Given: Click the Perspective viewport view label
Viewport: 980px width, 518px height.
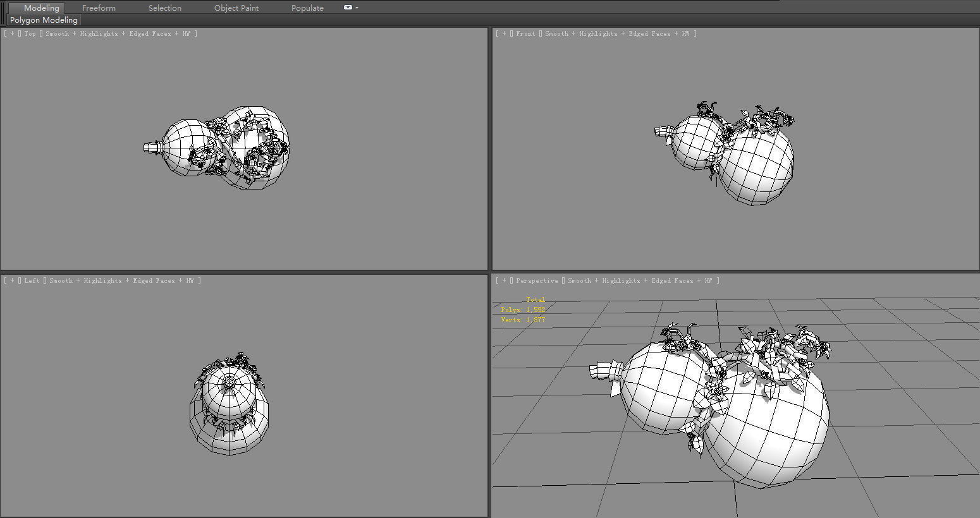Looking at the screenshot, I should [537, 280].
